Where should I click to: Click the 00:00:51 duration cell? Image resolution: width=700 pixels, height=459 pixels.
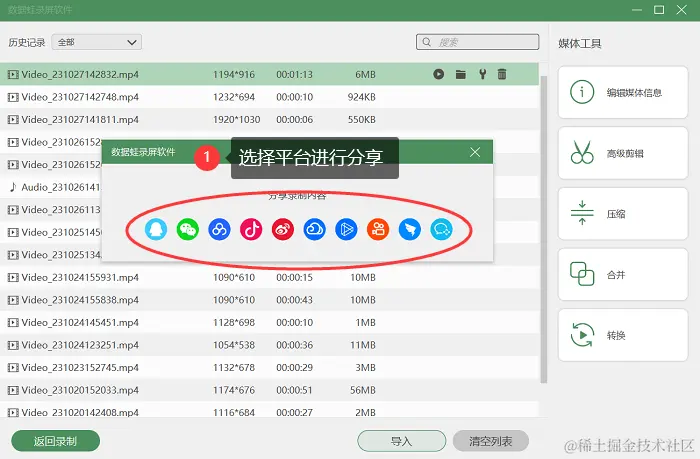click(294, 390)
